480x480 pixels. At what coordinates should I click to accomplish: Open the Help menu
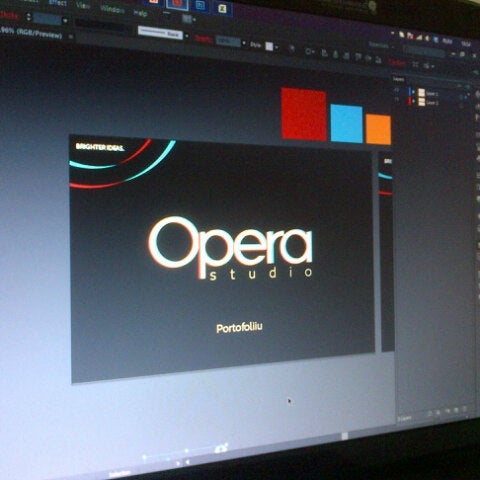click(x=140, y=13)
